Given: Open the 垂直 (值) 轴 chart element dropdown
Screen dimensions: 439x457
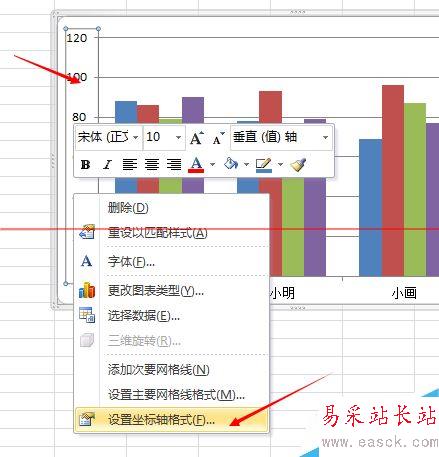Looking at the screenshot, I should pos(326,137).
